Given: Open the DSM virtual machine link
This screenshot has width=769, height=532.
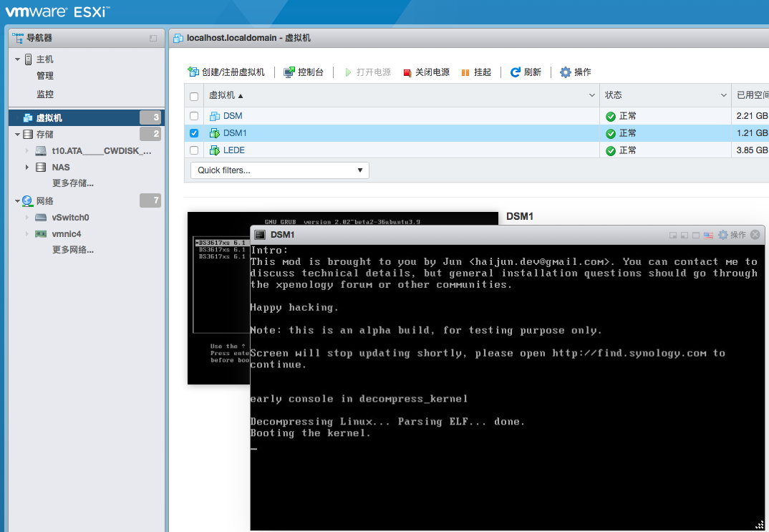Looking at the screenshot, I should click(233, 116).
